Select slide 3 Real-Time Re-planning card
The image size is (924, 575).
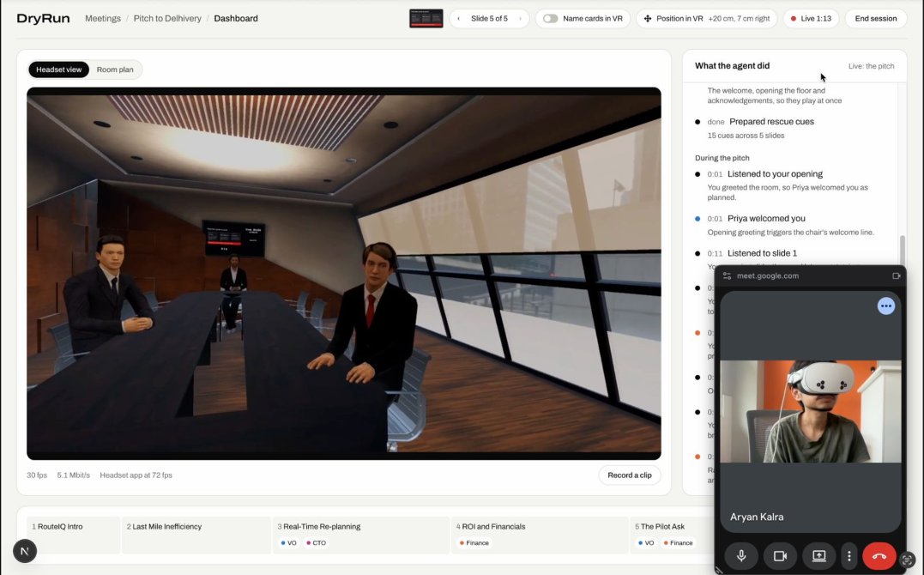[361, 535]
